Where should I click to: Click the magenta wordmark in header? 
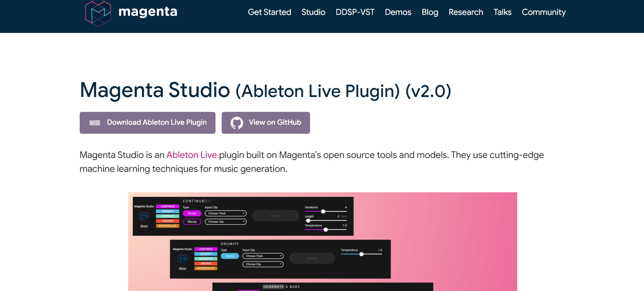tap(148, 12)
